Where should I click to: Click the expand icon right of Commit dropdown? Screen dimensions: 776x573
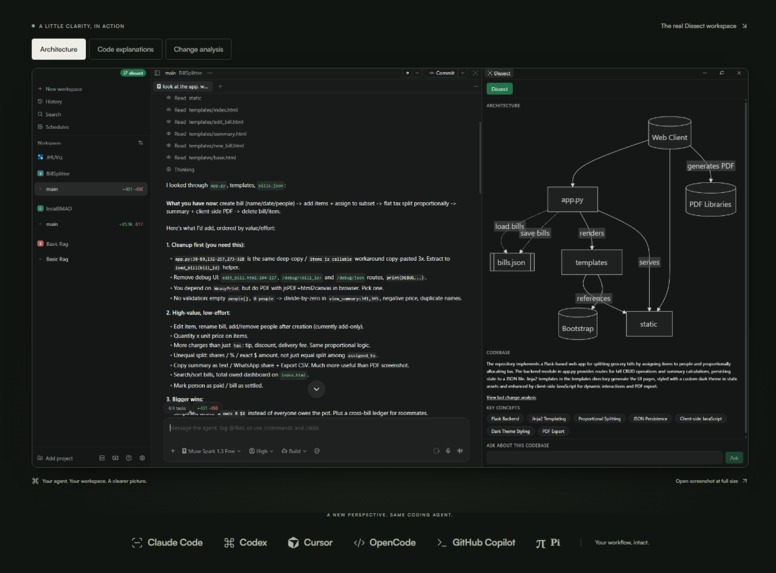(475, 73)
